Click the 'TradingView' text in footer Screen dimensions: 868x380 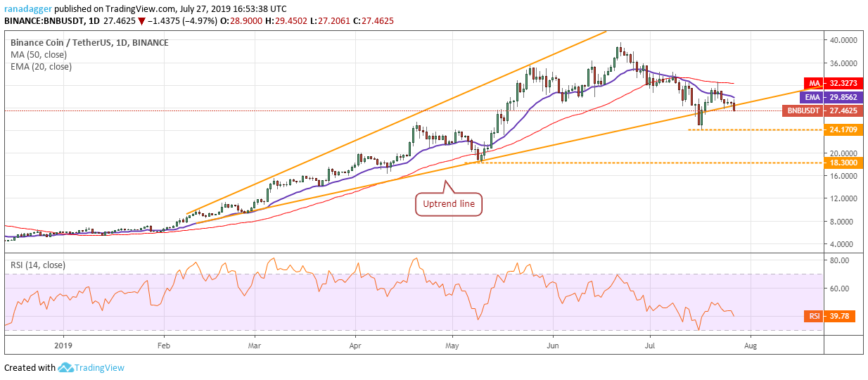click(x=100, y=367)
